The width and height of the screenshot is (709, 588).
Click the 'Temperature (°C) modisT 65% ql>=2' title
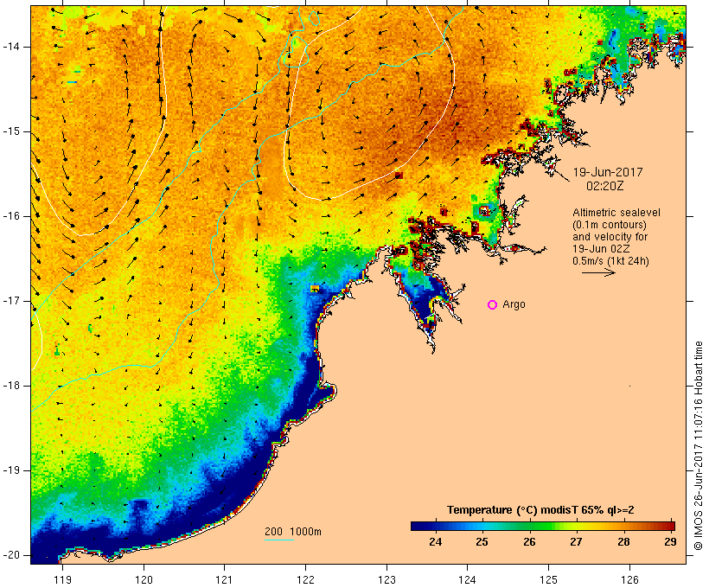pyautogui.click(x=540, y=510)
